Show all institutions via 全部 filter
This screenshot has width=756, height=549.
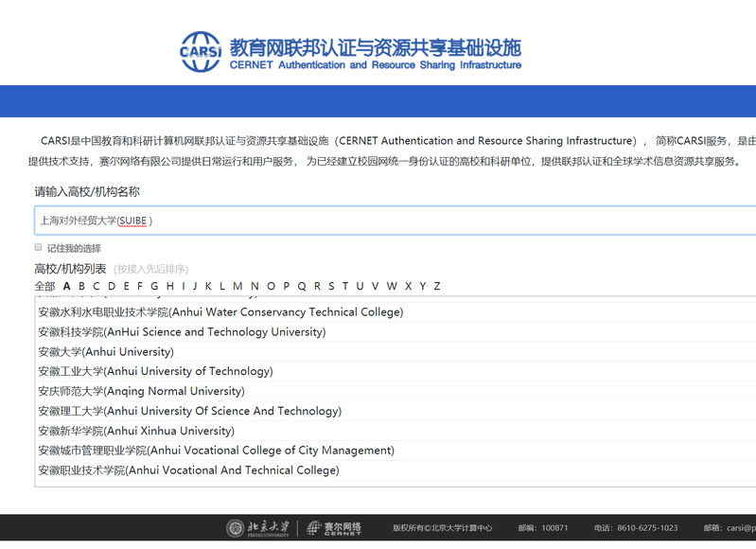[x=44, y=286]
